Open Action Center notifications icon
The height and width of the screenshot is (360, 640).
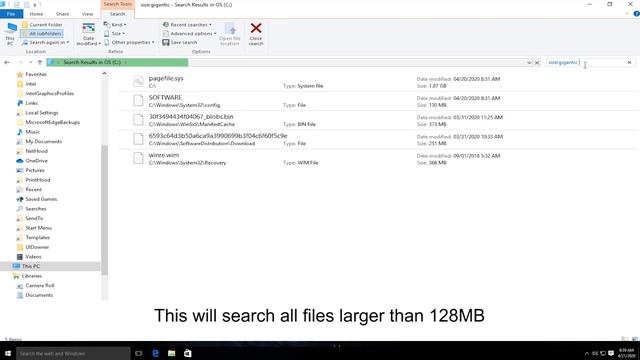pyautogui.click(x=611, y=353)
